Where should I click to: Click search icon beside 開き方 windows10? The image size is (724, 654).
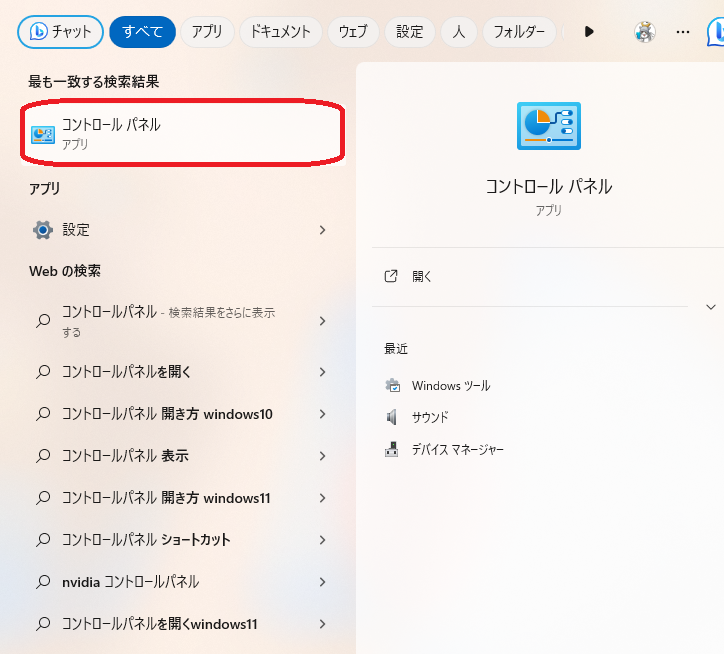point(43,414)
